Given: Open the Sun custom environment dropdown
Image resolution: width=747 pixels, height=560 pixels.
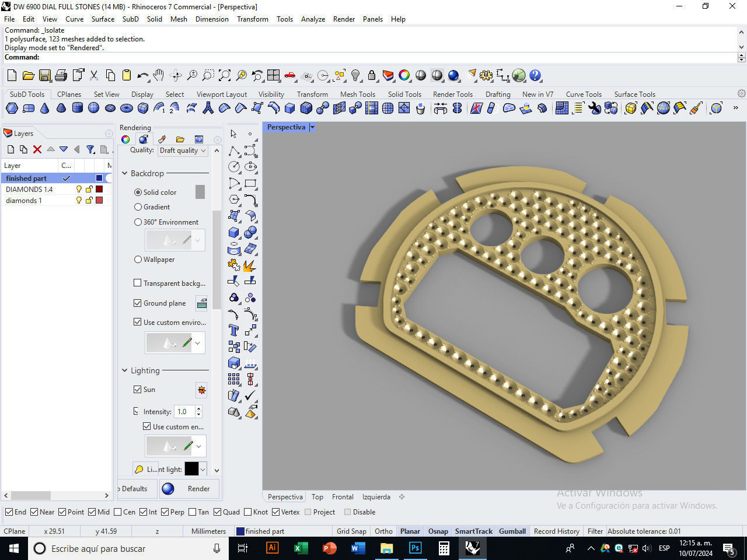Looking at the screenshot, I should (x=199, y=446).
